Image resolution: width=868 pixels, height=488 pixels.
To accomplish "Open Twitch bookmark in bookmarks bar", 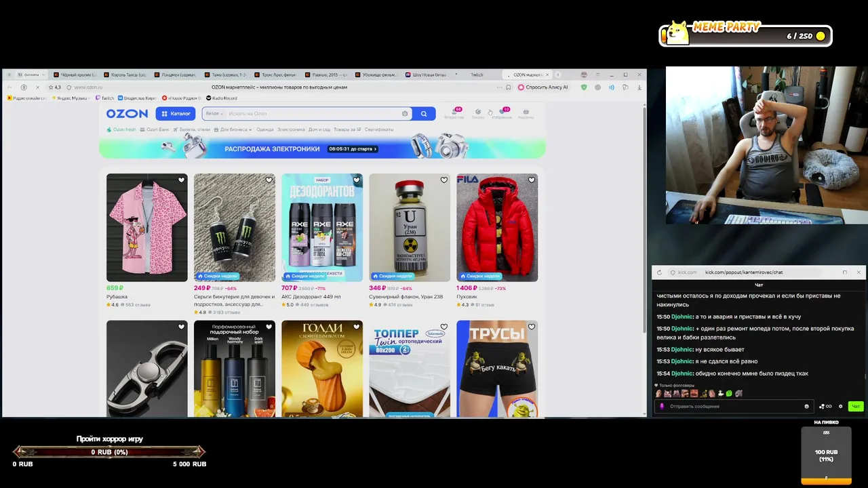I will tap(105, 98).
